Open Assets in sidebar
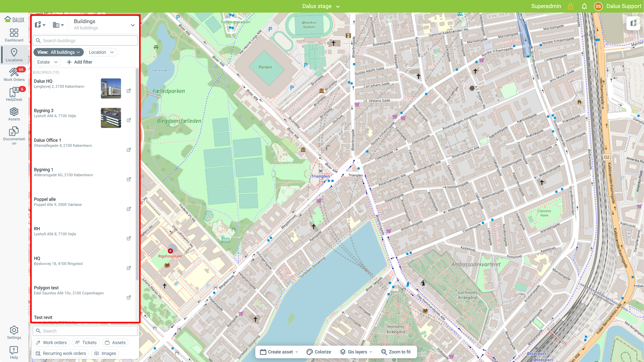Viewport: 644px width, 362px height. [x=14, y=114]
